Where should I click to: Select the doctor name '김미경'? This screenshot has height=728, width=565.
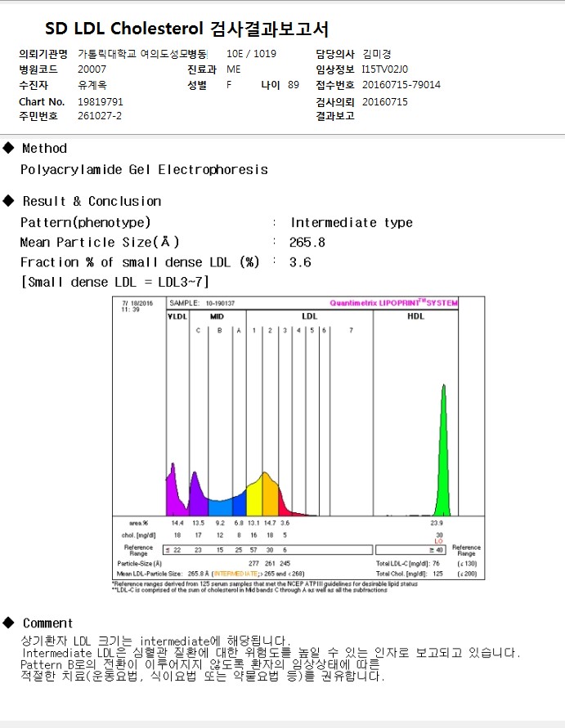pyautogui.click(x=377, y=54)
